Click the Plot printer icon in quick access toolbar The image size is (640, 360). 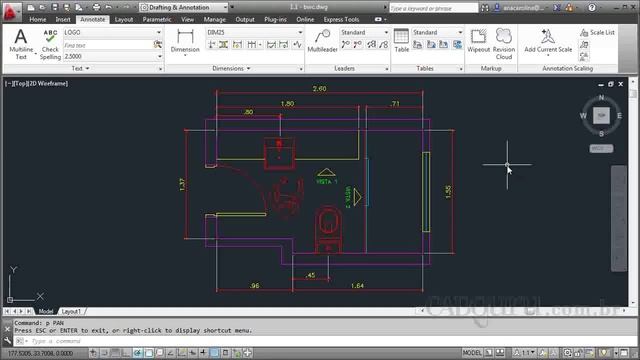96,7
